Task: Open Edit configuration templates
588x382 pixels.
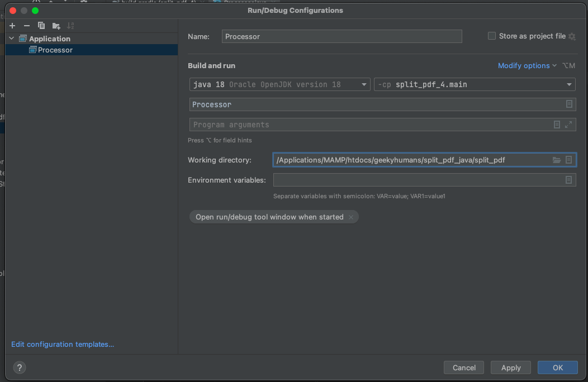Action: click(x=63, y=344)
